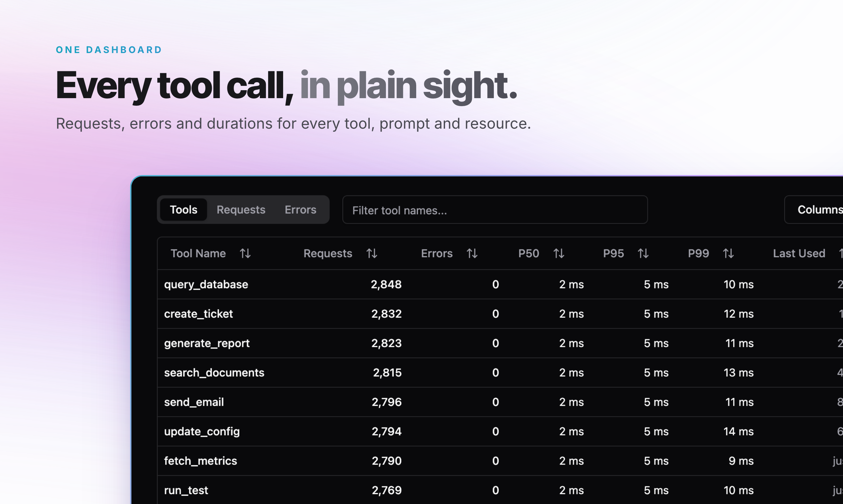This screenshot has width=843, height=504.
Task: Click the 9 ms P99 for fetch_metrics
Action: click(741, 461)
